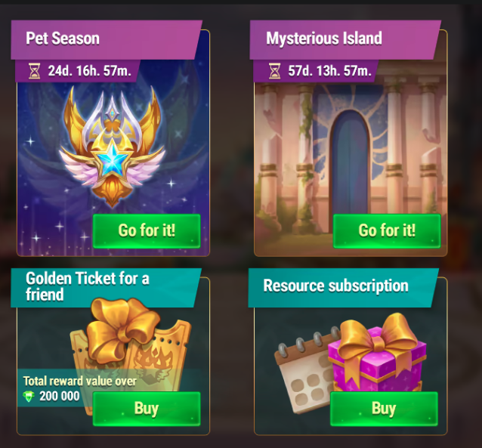The height and width of the screenshot is (448, 482).
Task: Click the hourglass icon on Pet Season timer
Action: click(x=35, y=71)
